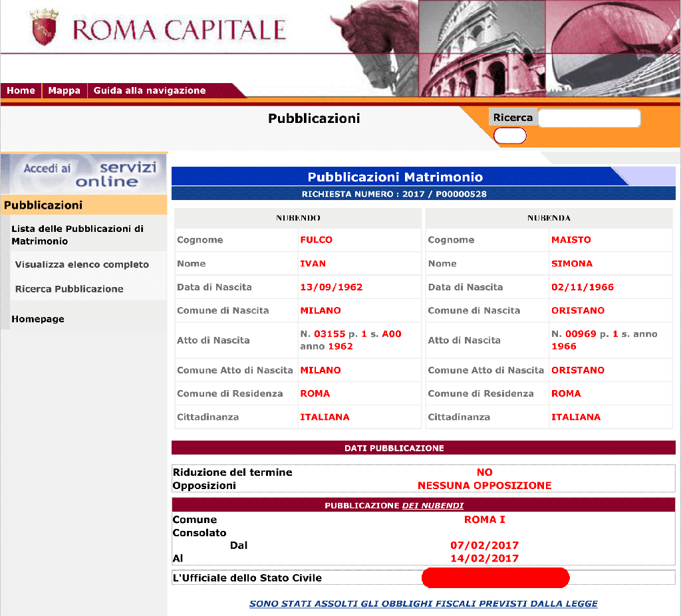Open the Home menu item
Screen dimensions: 681x616
point(21,90)
